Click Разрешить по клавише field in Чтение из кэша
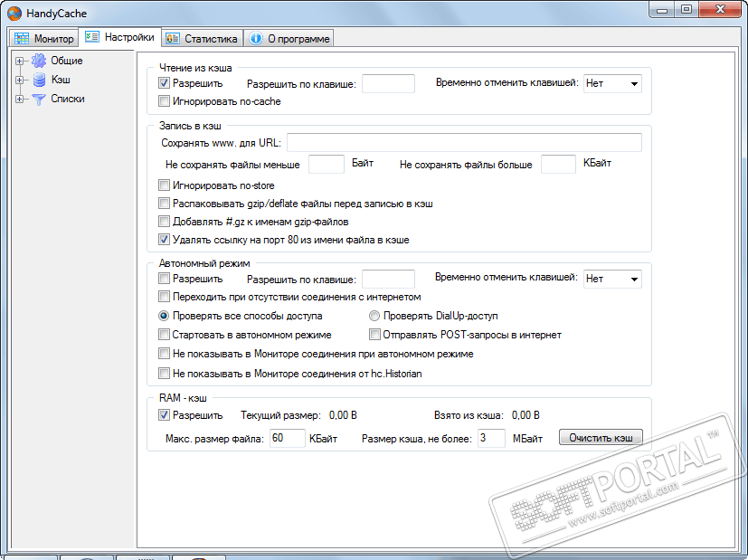This screenshot has width=748, height=560. tap(388, 83)
